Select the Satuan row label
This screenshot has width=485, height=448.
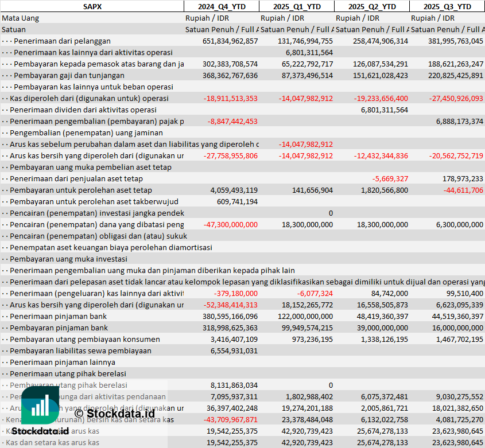(14, 29)
